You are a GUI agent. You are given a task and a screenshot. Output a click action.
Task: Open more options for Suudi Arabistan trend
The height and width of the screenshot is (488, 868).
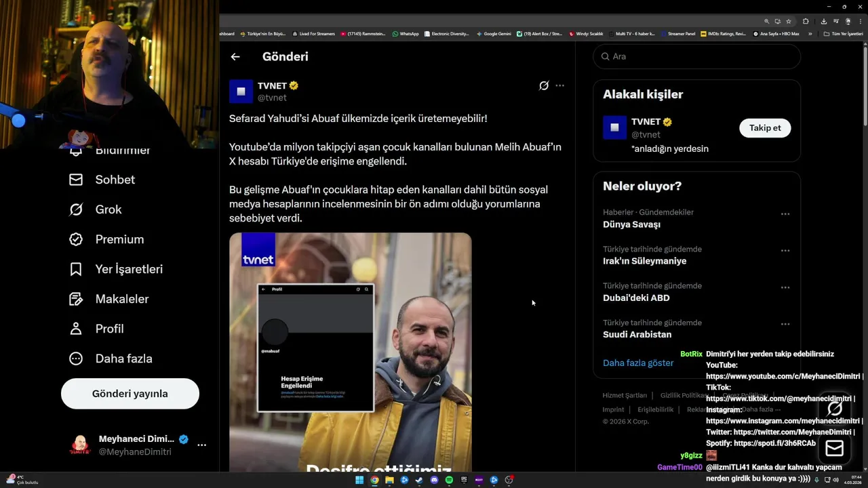point(785,324)
